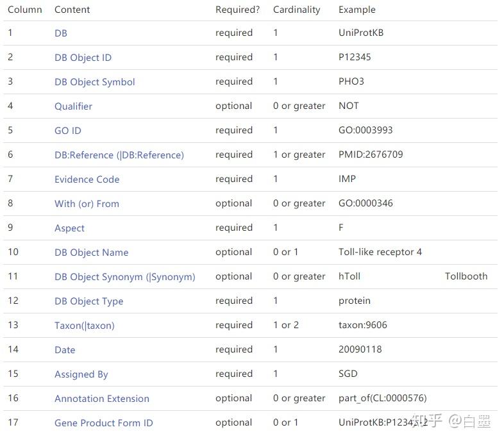The image size is (504, 441).
Task: Open the Evidence Code link
Action: pyautogui.click(x=87, y=179)
